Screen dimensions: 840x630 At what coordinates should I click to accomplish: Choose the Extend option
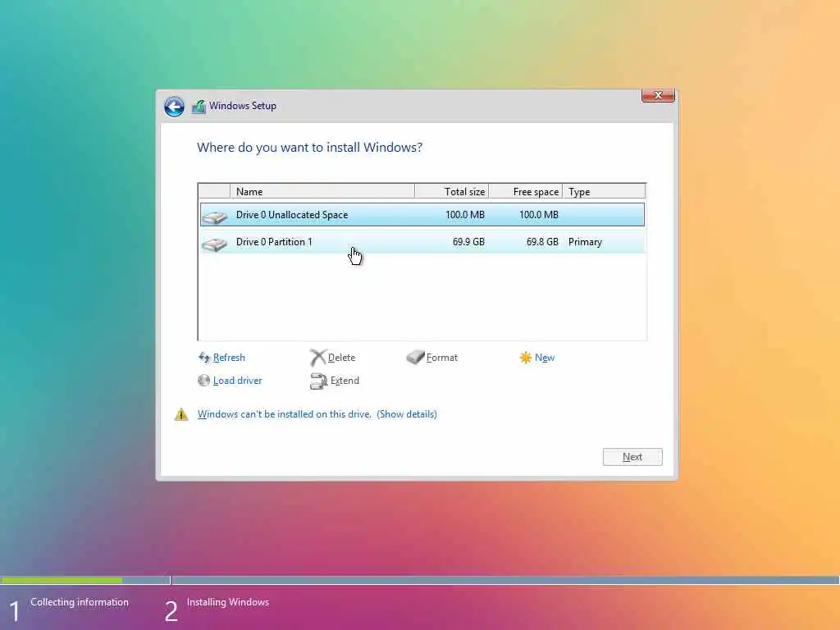click(x=345, y=381)
